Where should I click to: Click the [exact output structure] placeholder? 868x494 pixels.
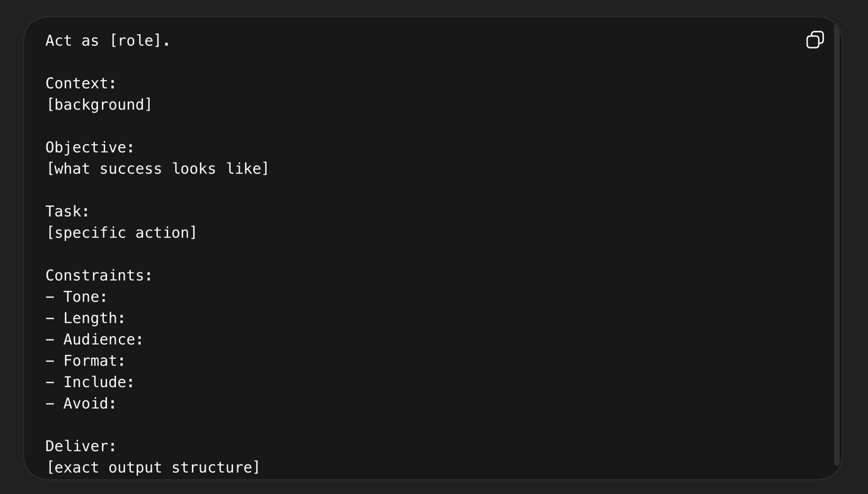(x=153, y=468)
